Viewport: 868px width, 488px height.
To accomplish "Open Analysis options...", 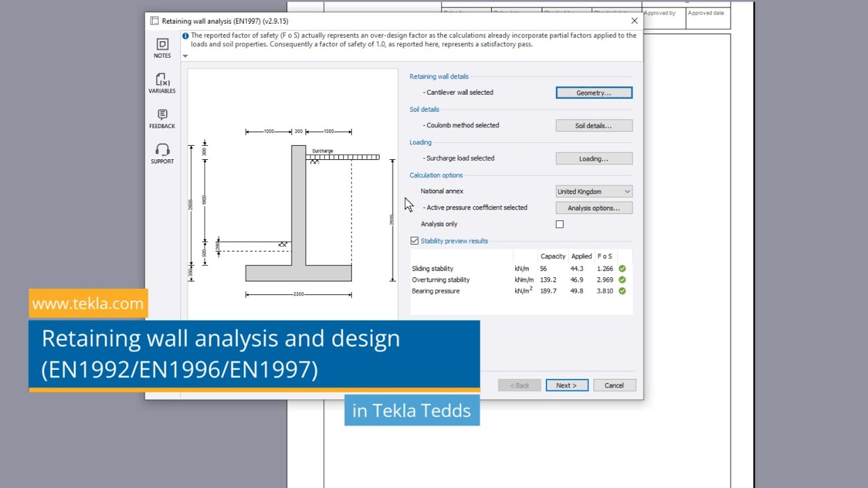I will (594, 208).
